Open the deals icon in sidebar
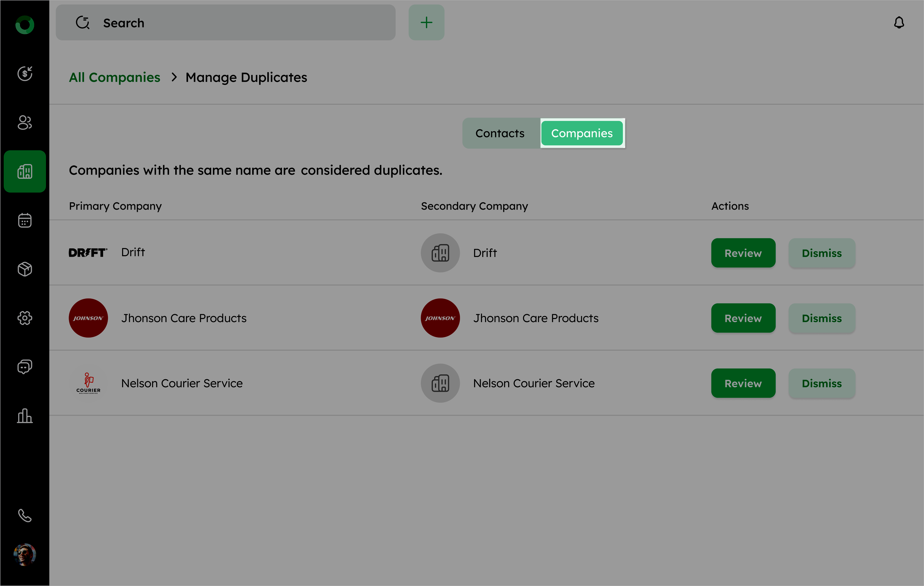 tap(25, 73)
